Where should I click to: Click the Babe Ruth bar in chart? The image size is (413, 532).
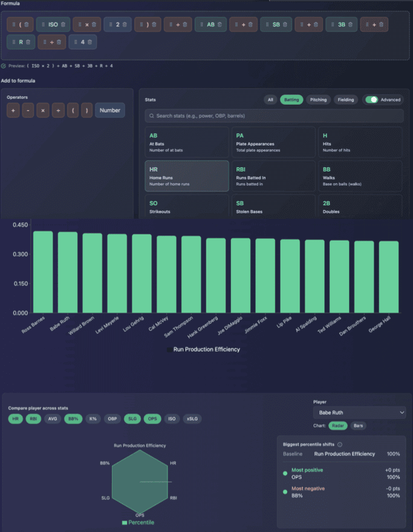click(68, 272)
